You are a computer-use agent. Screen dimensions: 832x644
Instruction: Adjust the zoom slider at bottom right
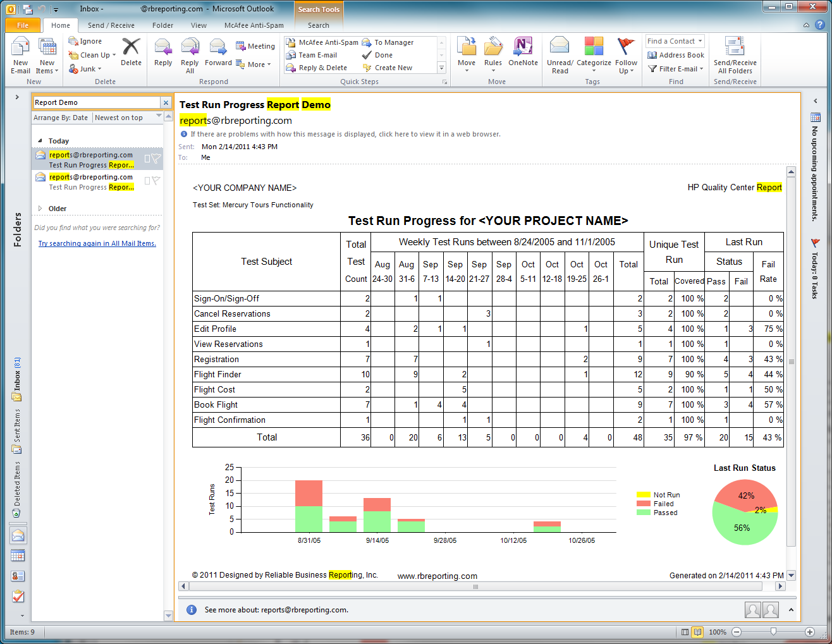click(x=773, y=631)
